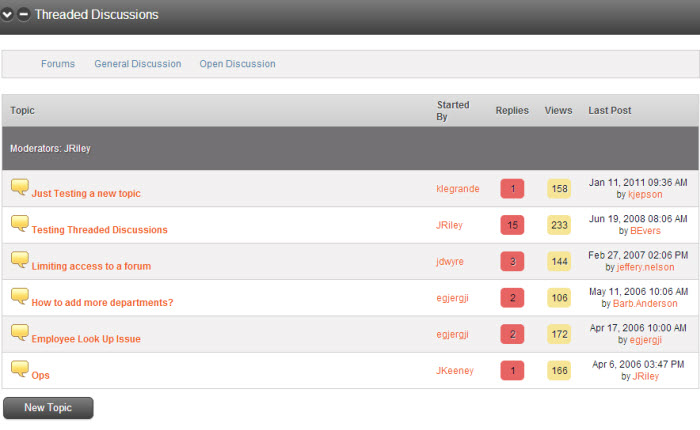The width and height of the screenshot is (700, 430).
Task: Click speech bubble icon for Just Testing a new topic
Action: [20, 187]
